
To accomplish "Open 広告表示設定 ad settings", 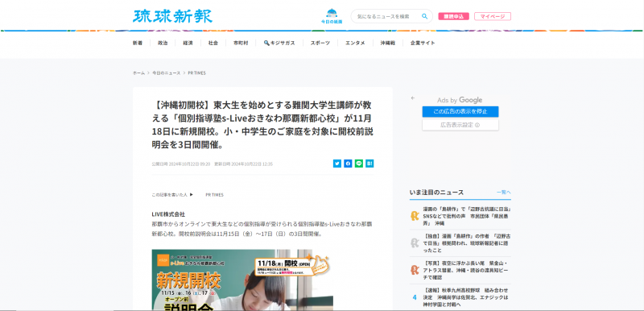I will [460, 125].
